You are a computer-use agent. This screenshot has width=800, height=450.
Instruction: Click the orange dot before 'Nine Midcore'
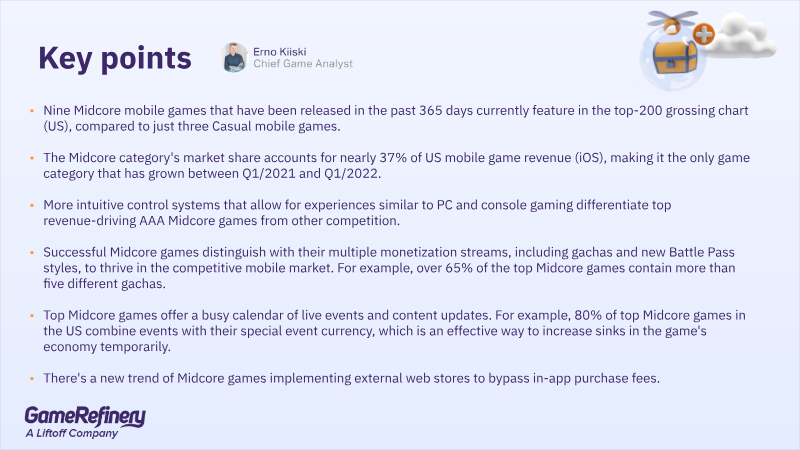tap(32, 111)
